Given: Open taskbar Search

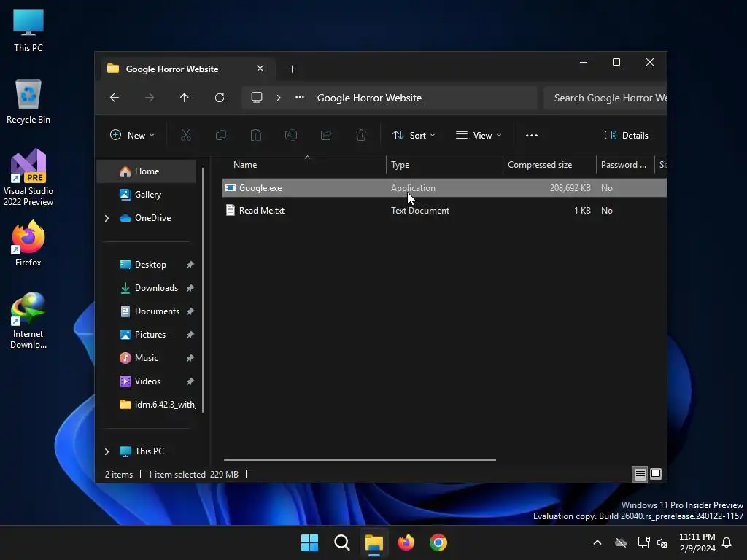Looking at the screenshot, I should click(x=342, y=542).
